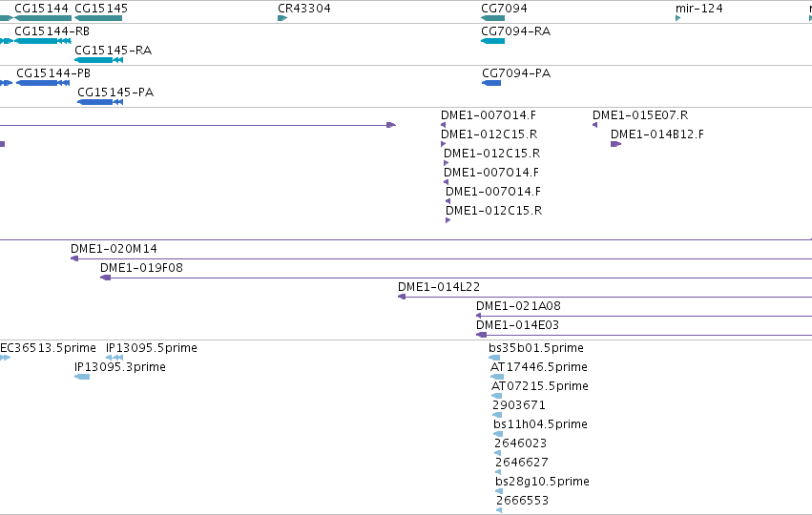
Task: Select the bs11h04.5prime EST label
Action: click(x=540, y=424)
